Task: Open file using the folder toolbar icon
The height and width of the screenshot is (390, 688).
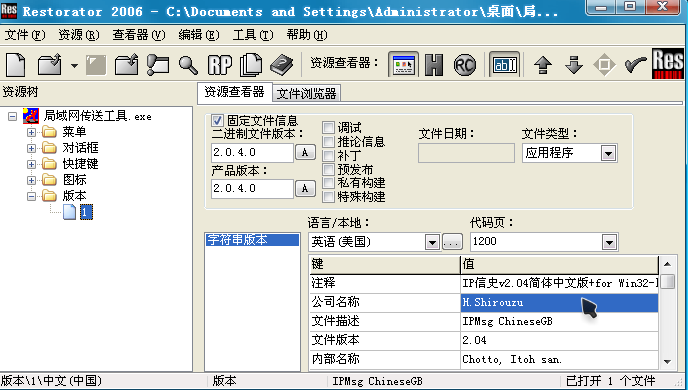Action: pos(50,65)
